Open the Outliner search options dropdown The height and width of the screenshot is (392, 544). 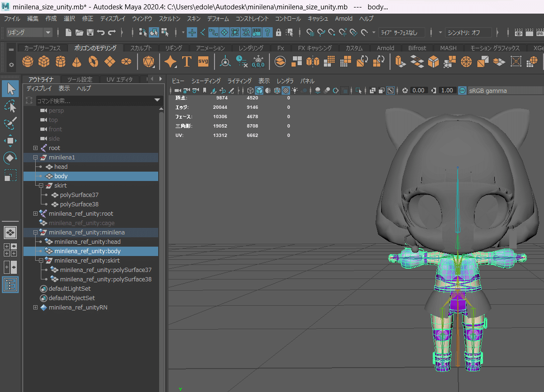(157, 100)
